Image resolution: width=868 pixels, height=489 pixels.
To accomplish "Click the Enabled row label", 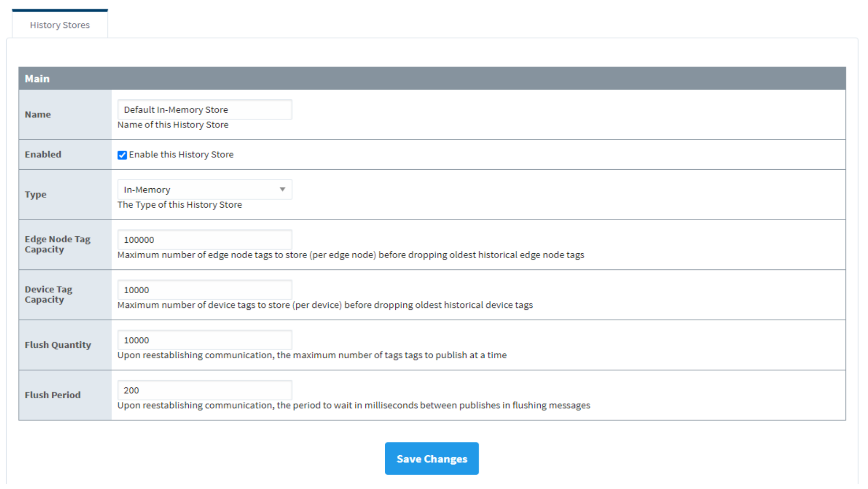I will (x=43, y=154).
